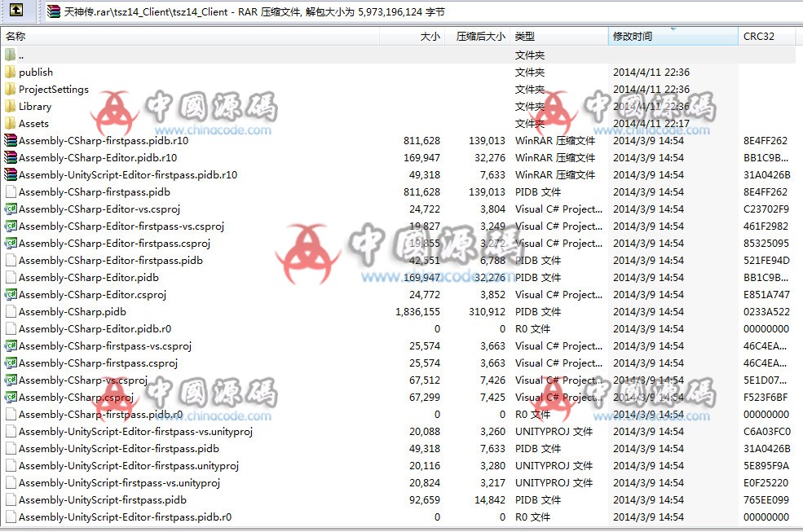803x532 pixels.
Task: Open the Library folder
Action: click(33, 106)
